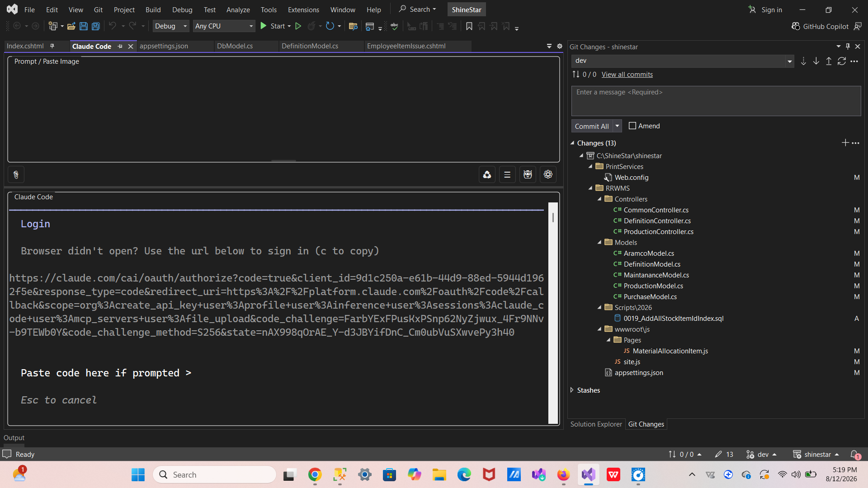Collapse the RRWMS folder

click(x=590, y=188)
